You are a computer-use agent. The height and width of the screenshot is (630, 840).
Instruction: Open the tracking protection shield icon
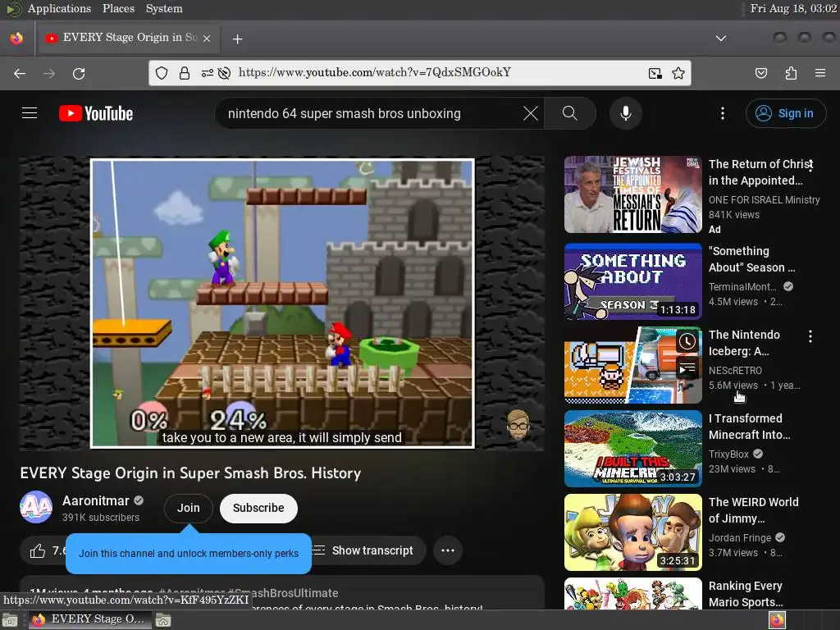[x=162, y=73]
